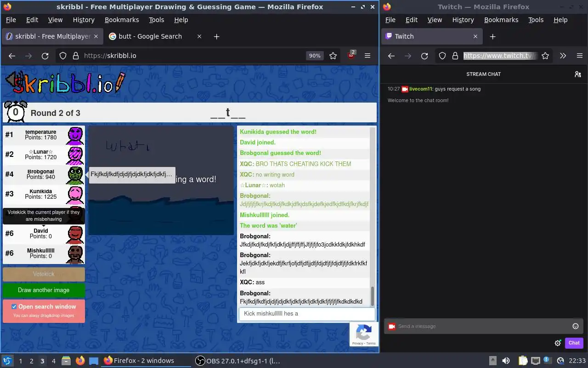The image size is (588, 368).
Task: Go back in the Twitch Firefox window
Action: point(391,56)
